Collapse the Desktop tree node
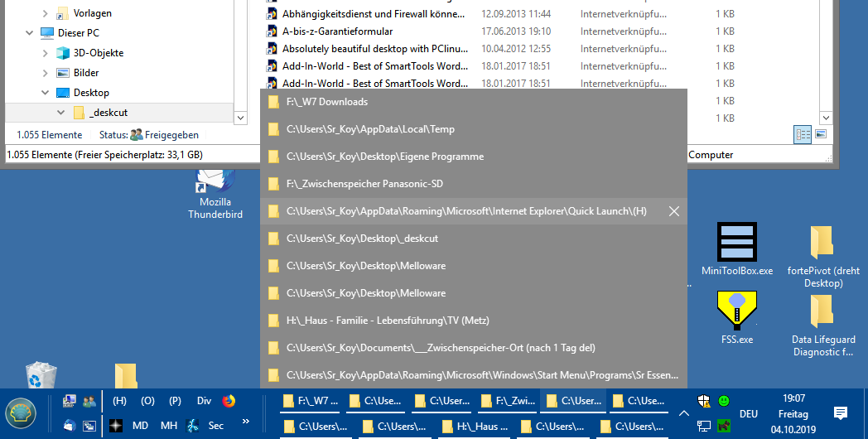This screenshot has height=439, width=868. coord(46,93)
